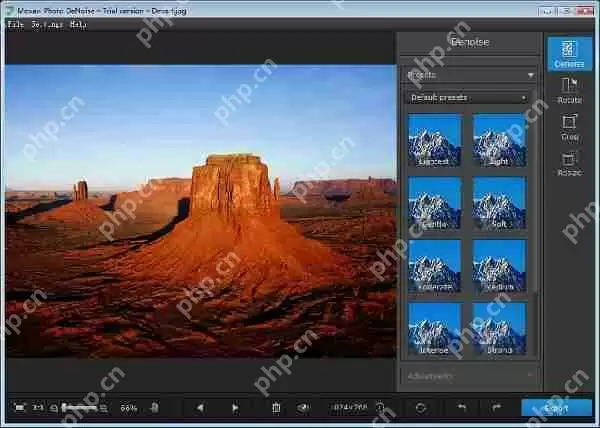This screenshot has height=428, width=600.
Task: Open the Default presets dropdown
Action: (x=467, y=98)
